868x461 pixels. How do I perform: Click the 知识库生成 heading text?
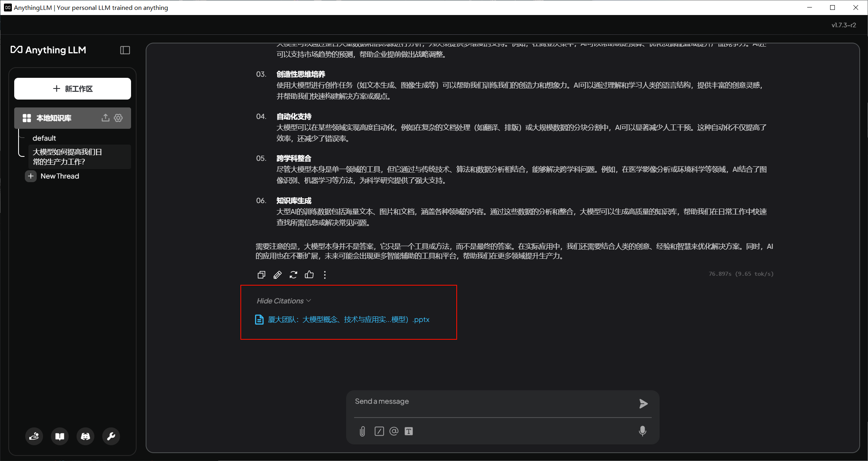pos(294,201)
